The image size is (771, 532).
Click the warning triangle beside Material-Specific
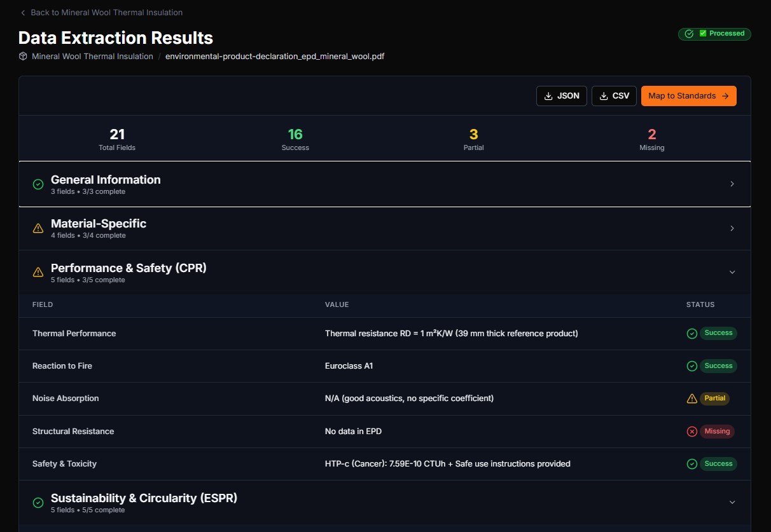(38, 228)
